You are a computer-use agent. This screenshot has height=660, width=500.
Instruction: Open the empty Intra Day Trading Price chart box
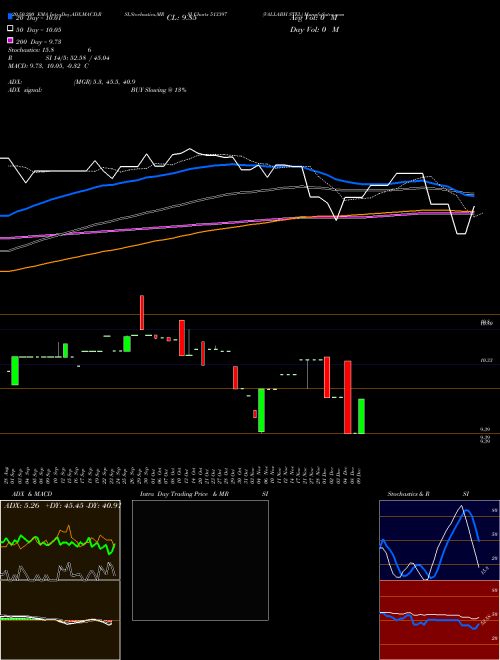pos(200,560)
